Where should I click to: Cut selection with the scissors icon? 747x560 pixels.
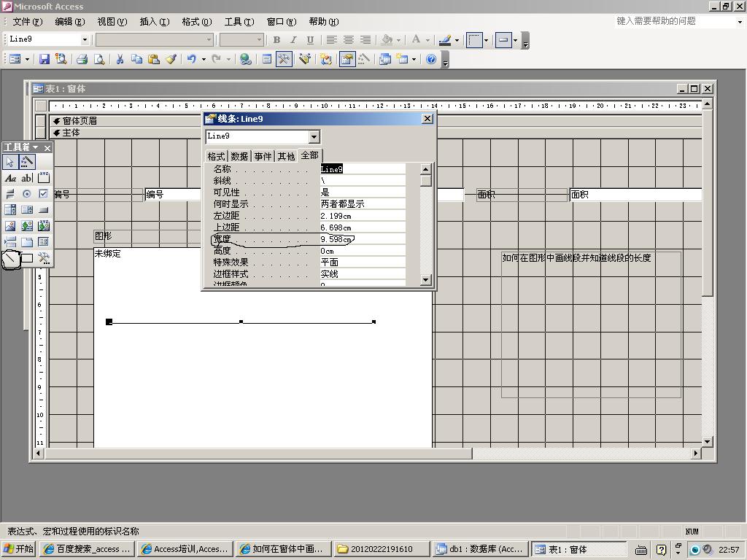120,59
